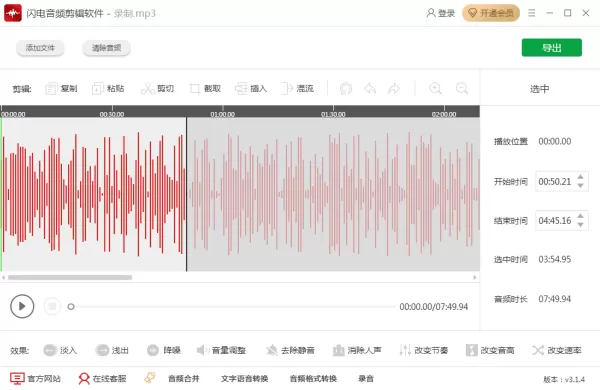The width and height of the screenshot is (600, 390).
Task: Open Volume Adjustment (音量调整)
Action: coord(221,350)
